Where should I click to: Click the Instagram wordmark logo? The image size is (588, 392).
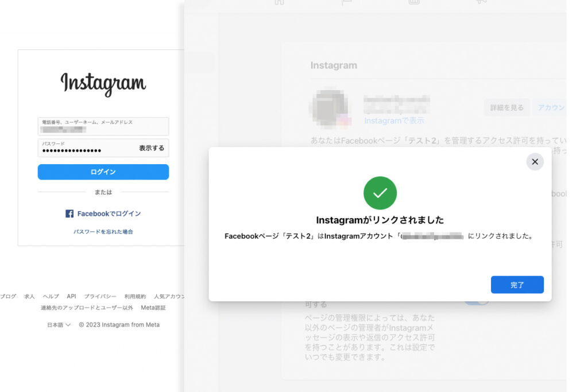click(x=103, y=84)
